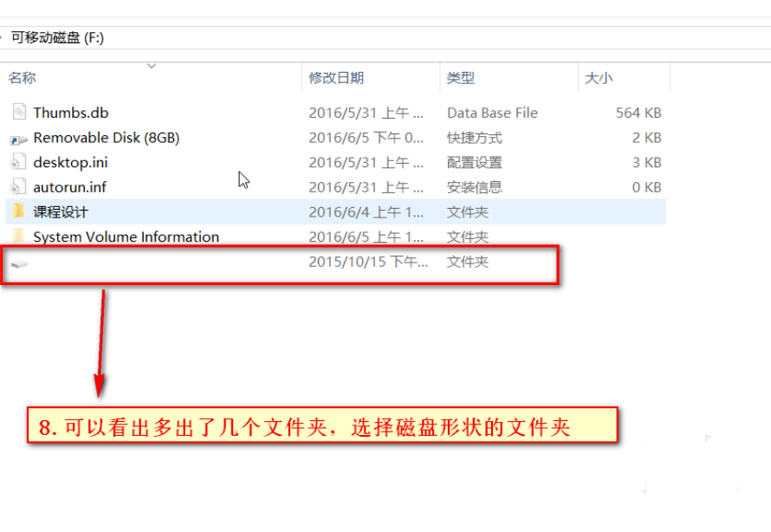
Task: Click the 2016/5/31 date of Thumbs.db
Action: (366, 113)
